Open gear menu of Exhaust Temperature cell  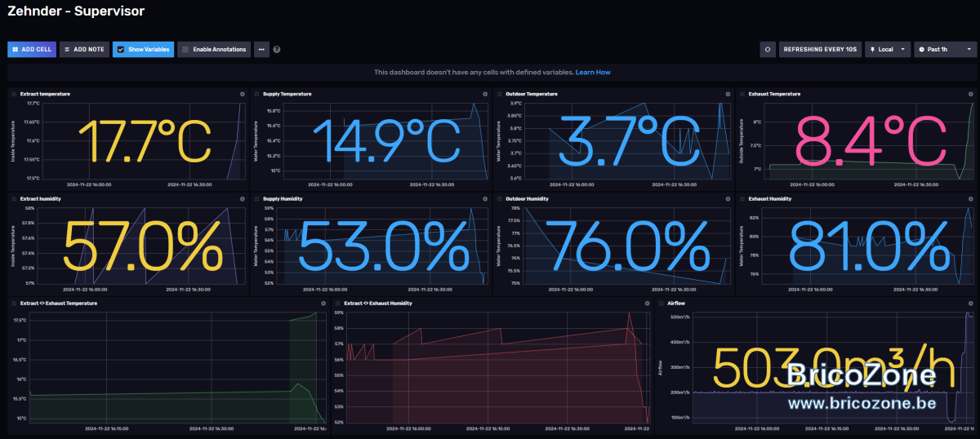(x=970, y=94)
